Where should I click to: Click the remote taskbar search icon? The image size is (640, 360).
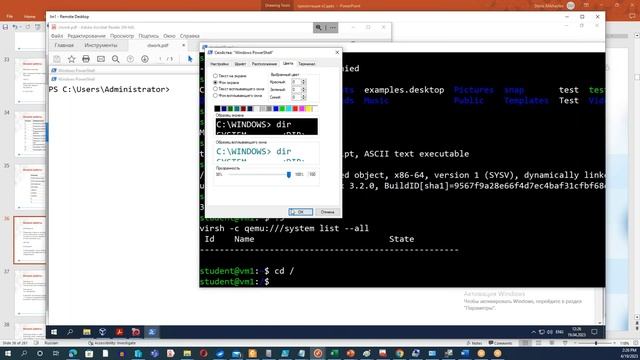70,332
